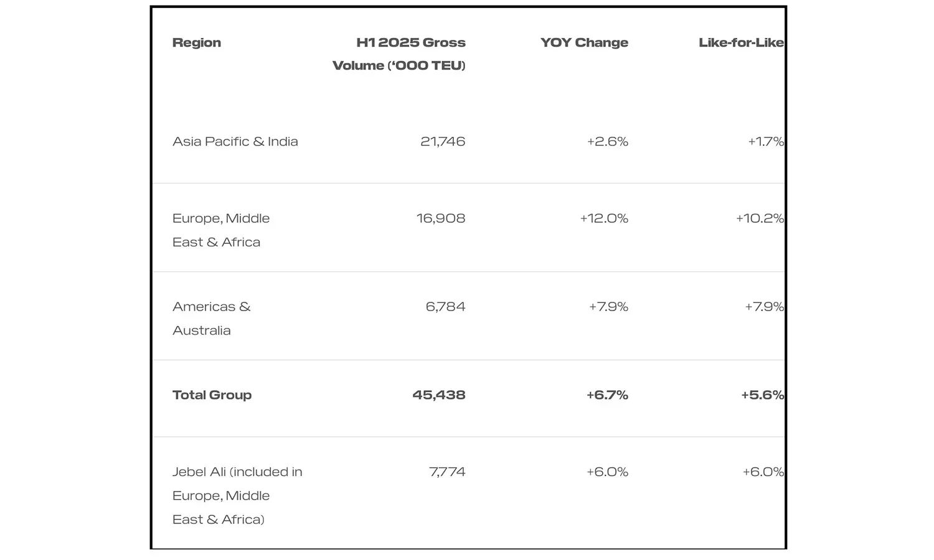Click the Like-for-Like column header
Screen dimensions: 934x560
pos(740,42)
